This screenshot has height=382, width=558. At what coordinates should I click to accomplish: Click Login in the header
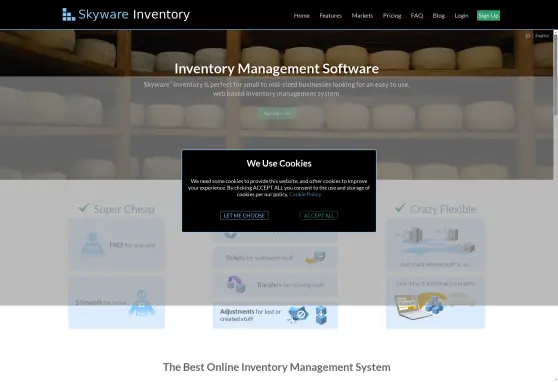[461, 16]
